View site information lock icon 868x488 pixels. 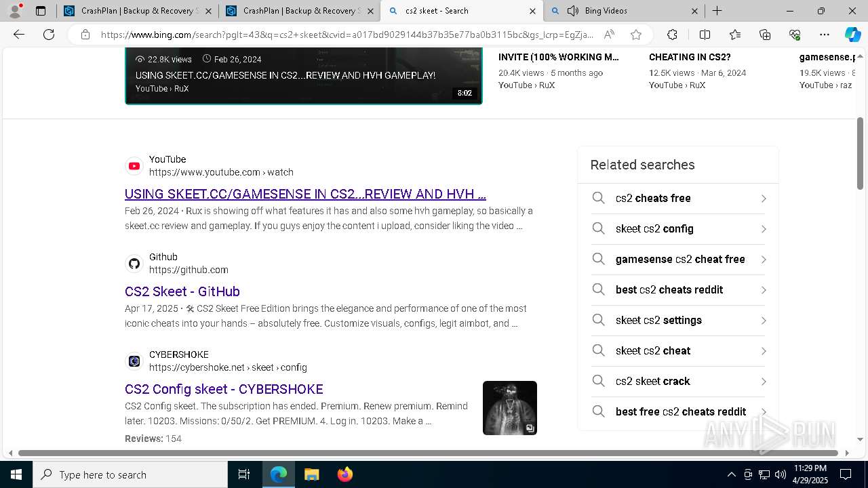85,35
